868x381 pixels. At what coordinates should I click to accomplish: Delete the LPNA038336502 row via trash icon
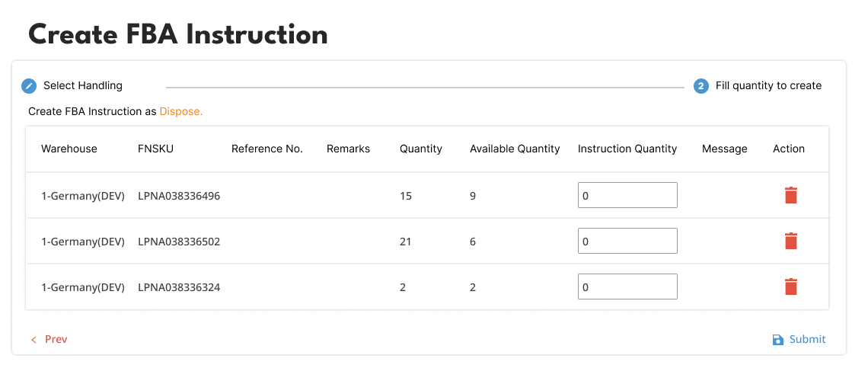coord(791,241)
